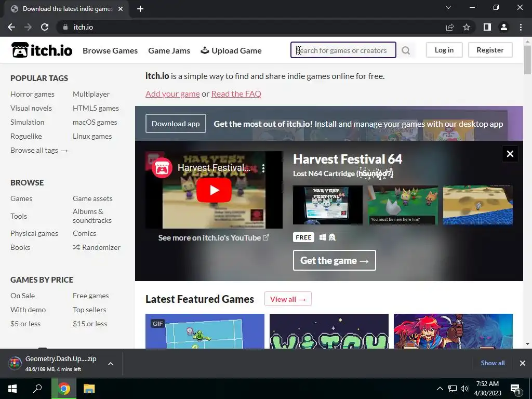Open Game assets category
Image resolution: width=532 pixels, height=399 pixels.
92,198
